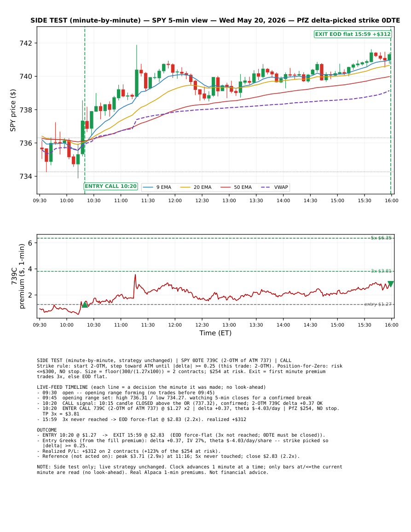This screenshot has width=411, height=532.
Task: Click the '10:20 ENTER CALL 739C' timeline line
Action: pos(188,409)
